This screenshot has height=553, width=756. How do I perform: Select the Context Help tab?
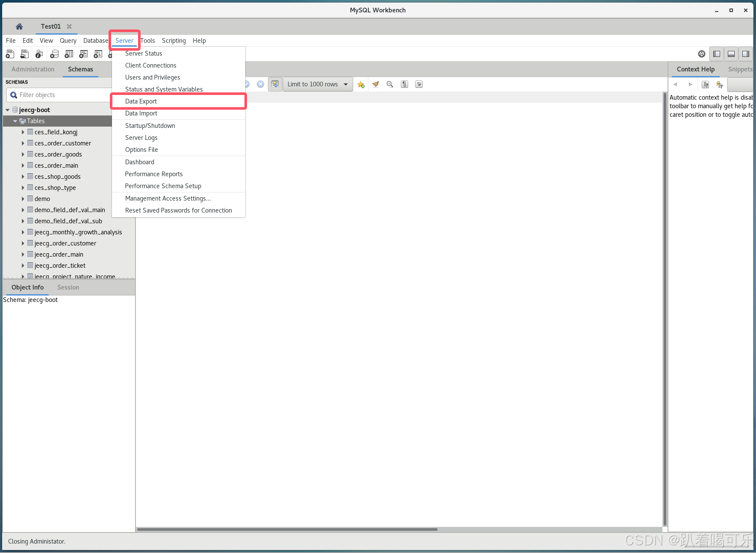(x=695, y=69)
